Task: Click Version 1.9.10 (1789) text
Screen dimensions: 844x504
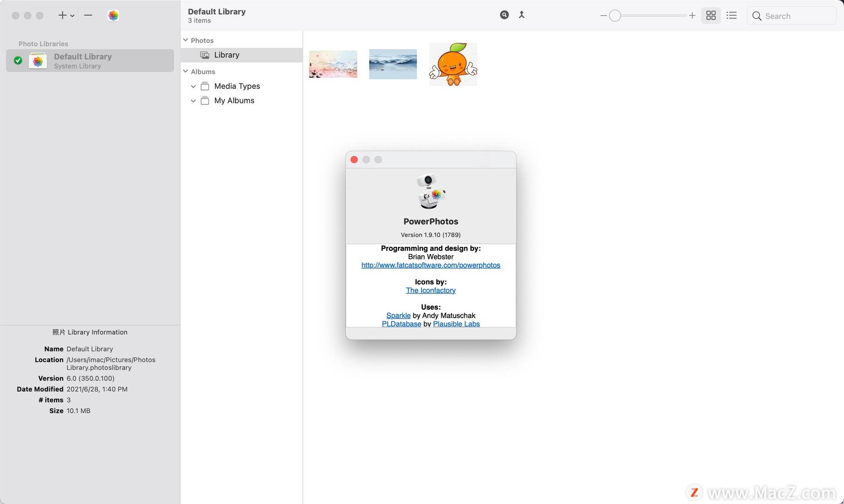Action: pyautogui.click(x=431, y=235)
